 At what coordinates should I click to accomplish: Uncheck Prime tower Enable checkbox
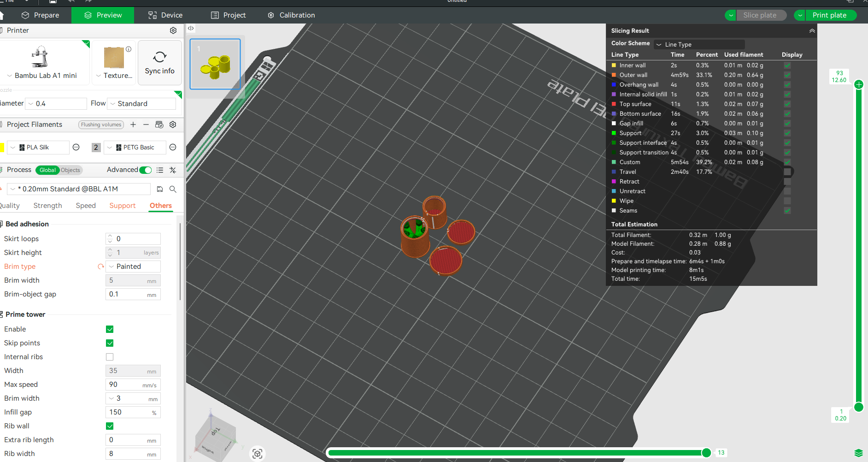click(110, 329)
